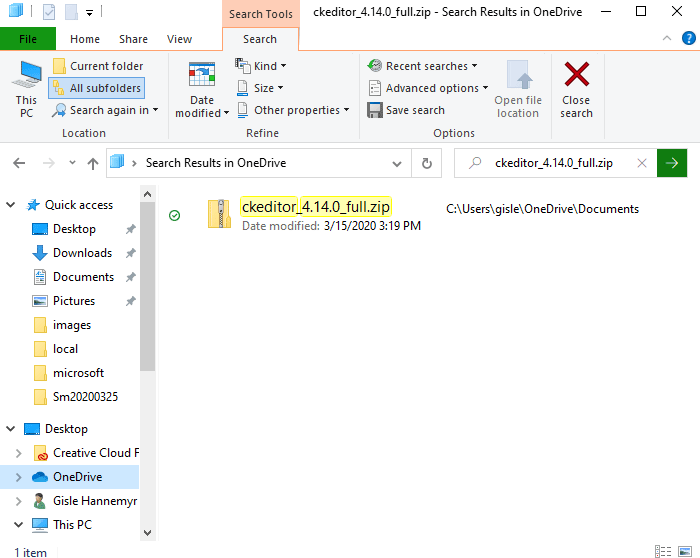The width and height of the screenshot is (700, 558).
Task: Run search with the green arrow button
Action: [x=672, y=163]
